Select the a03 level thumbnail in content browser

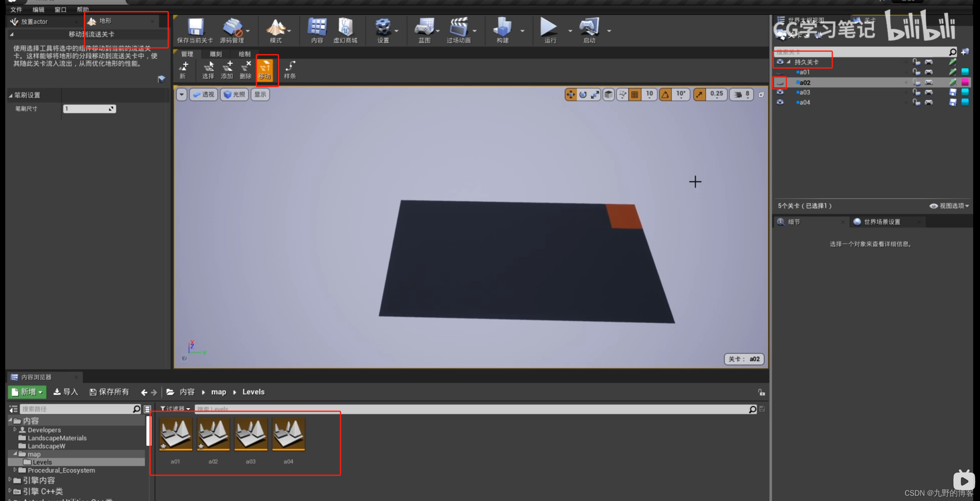(251, 435)
